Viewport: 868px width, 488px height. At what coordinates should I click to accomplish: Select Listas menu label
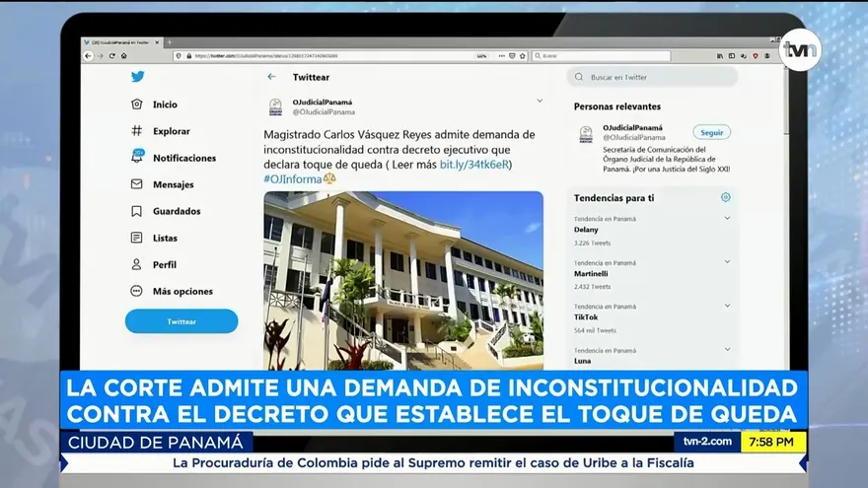[165, 238]
